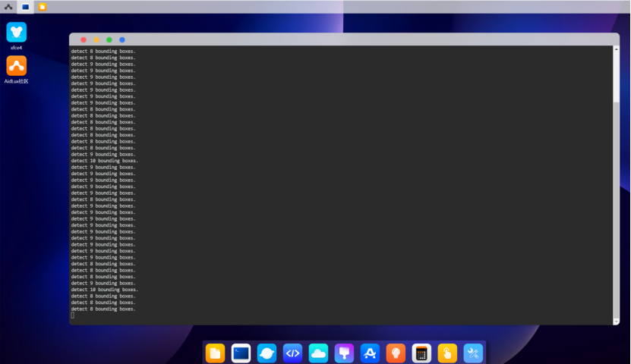This screenshot has height=364, width=631.
Task: Open the blue app store icon in dock
Action: [370, 353]
